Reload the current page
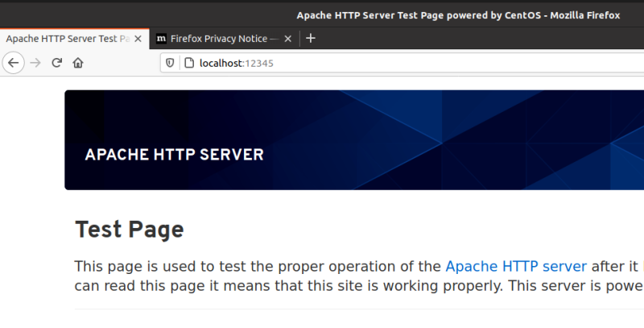 (x=57, y=63)
